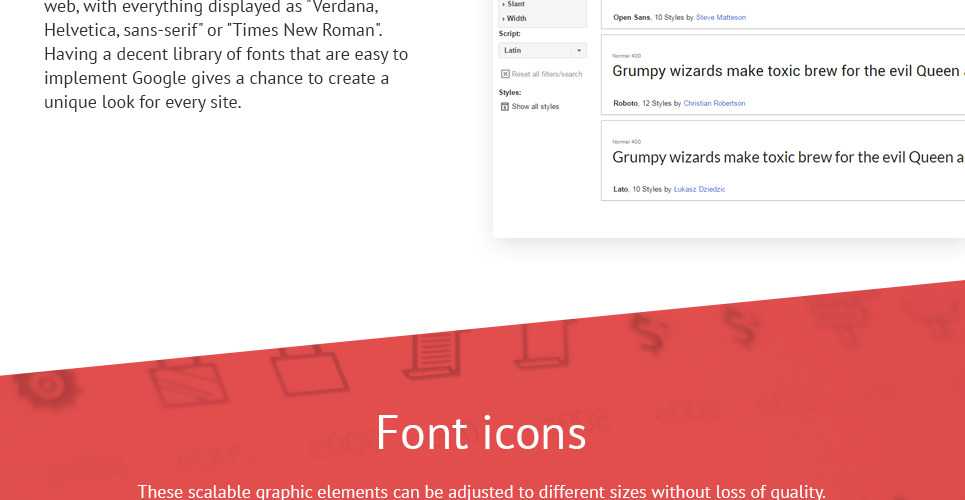The image size is (965, 500).
Task: Open Steve Matteson's designer link
Action: coord(720,18)
